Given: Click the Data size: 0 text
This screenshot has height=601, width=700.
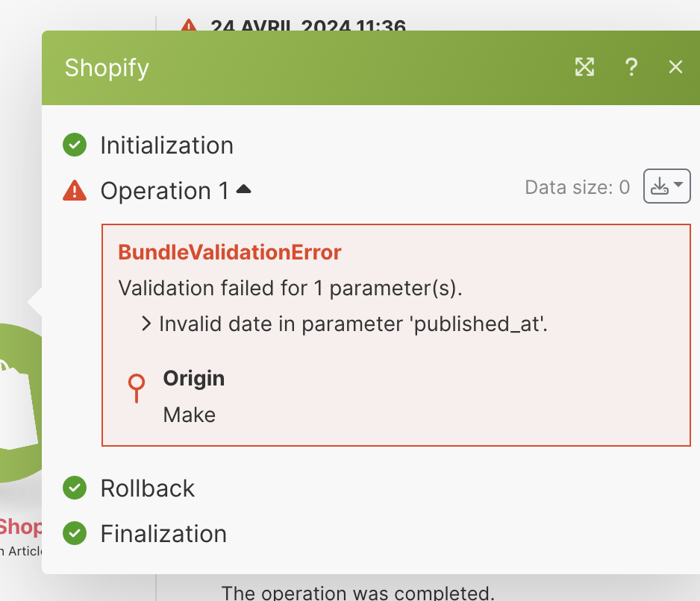Looking at the screenshot, I should [x=577, y=187].
